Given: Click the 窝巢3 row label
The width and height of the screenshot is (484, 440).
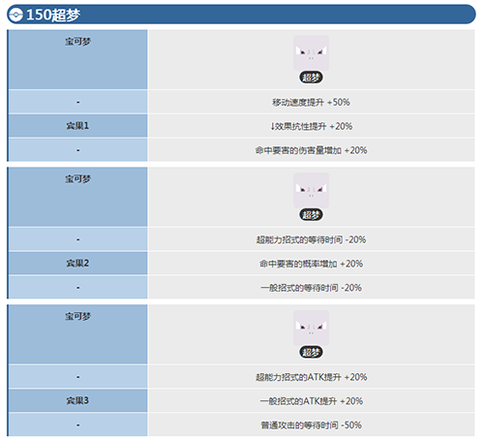Looking at the screenshot, I should point(78,400).
